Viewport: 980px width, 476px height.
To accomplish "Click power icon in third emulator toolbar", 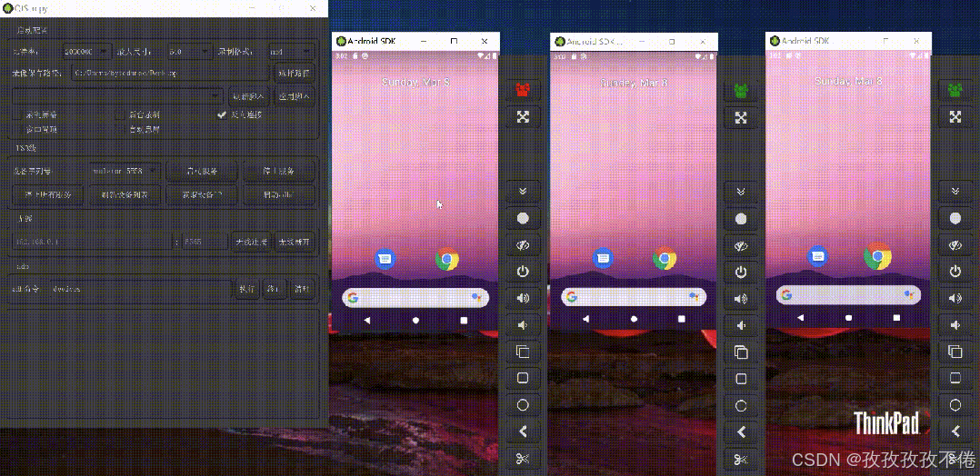I will (955, 271).
